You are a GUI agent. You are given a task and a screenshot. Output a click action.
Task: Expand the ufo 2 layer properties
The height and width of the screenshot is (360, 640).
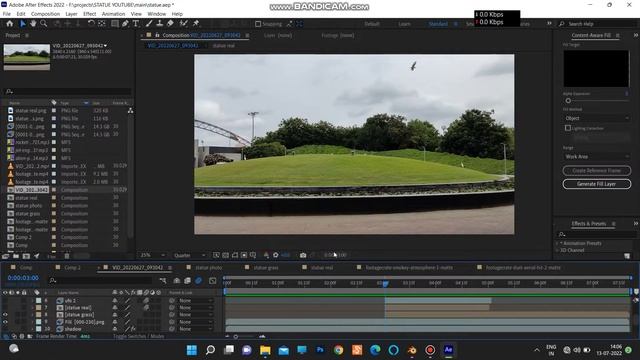[x=32, y=300]
